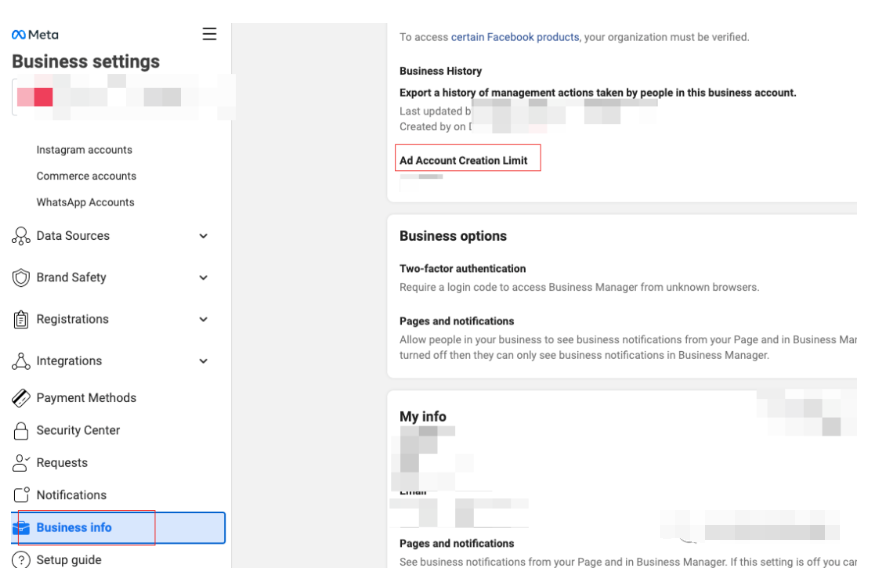893x585 pixels.
Task: Click the Ad Account Creation Limit label
Action: [463, 161]
